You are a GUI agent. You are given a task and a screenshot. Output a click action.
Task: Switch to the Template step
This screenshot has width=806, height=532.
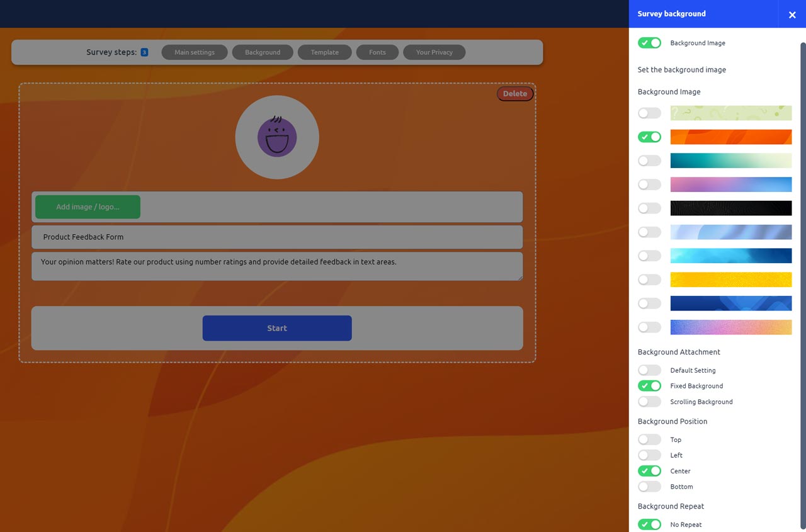pyautogui.click(x=324, y=52)
